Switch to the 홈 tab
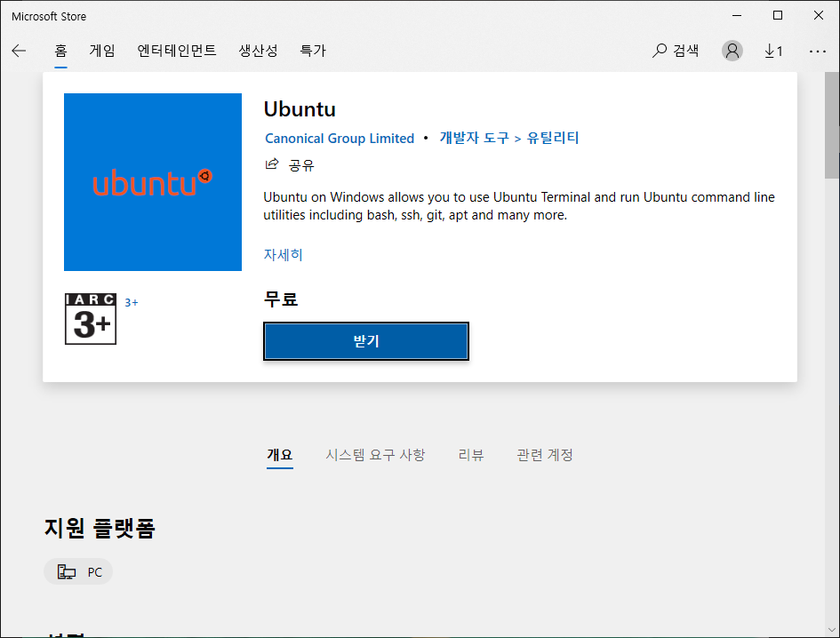The height and width of the screenshot is (638, 840). (60, 51)
